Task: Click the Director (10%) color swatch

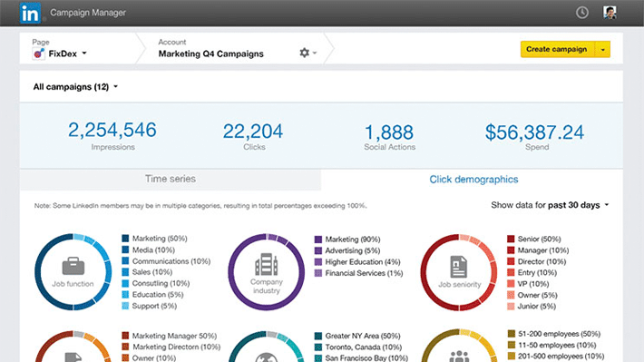Action: [x=511, y=261]
